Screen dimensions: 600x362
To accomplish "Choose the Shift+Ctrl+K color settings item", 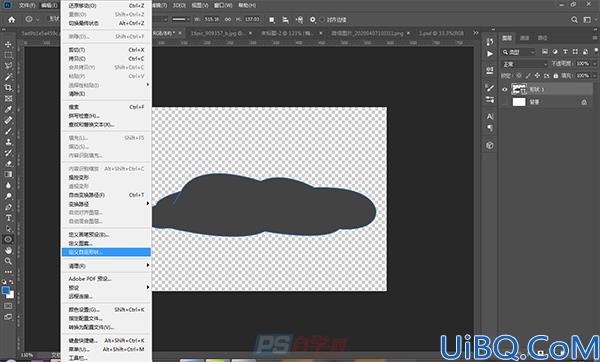I will click(x=106, y=310).
